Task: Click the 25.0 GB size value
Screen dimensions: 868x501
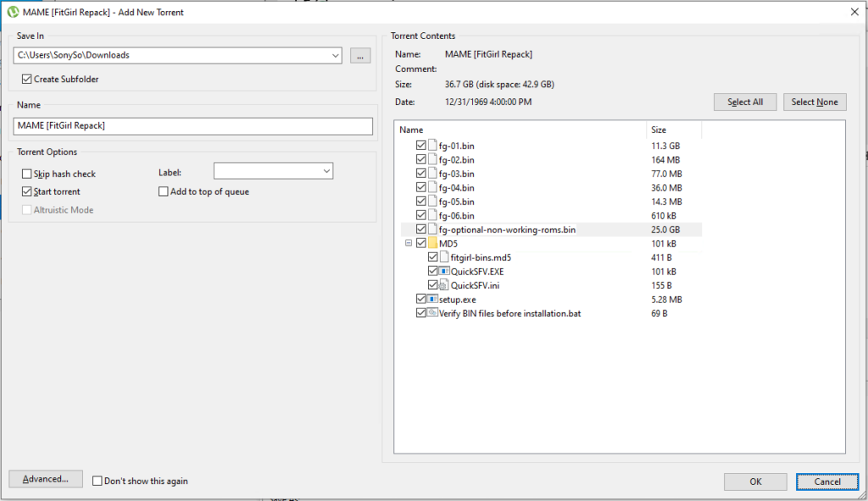Action: (x=665, y=229)
